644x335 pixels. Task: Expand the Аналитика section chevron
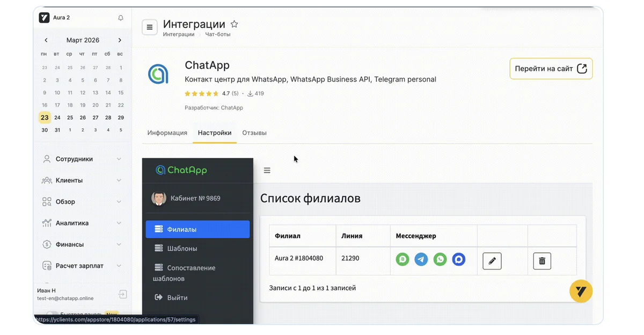pos(119,223)
